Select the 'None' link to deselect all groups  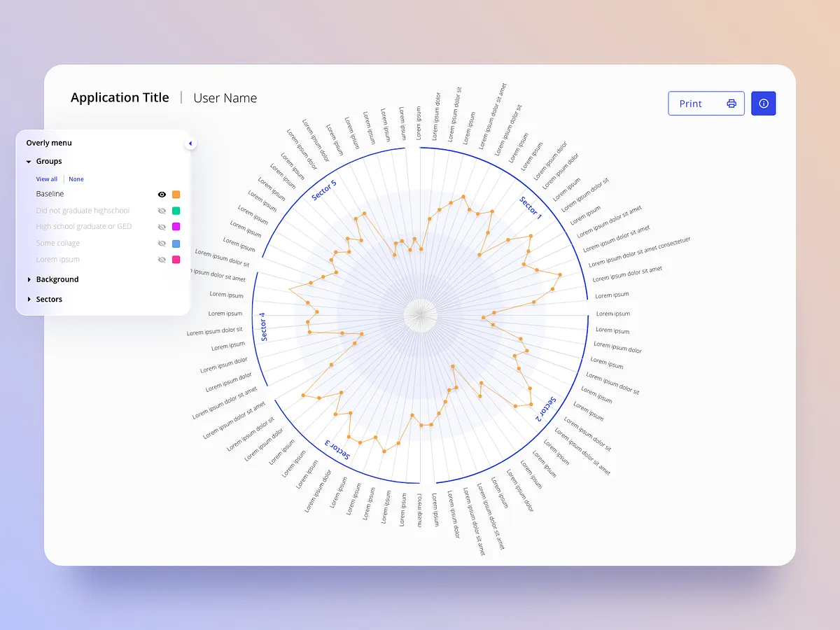[76, 178]
